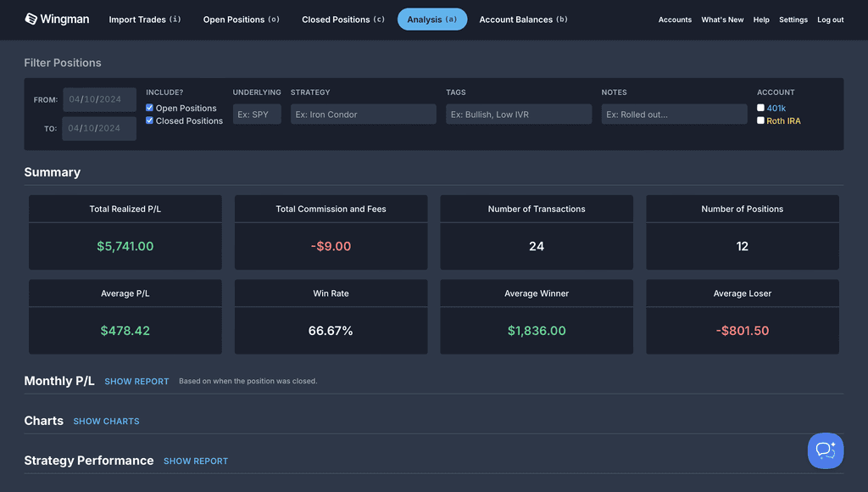
Task: Open the Accounts menu
Action: pyautogui.click(x=675, y=20)
